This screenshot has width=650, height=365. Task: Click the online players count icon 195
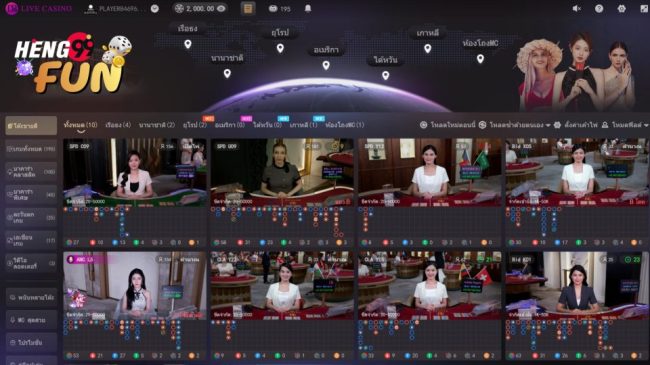pos(279,9)
